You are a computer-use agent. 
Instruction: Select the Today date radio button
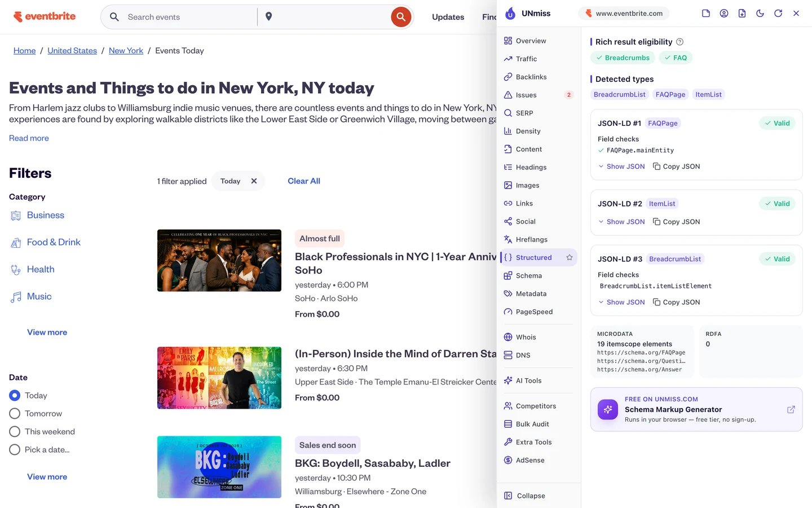coord(15,396)
